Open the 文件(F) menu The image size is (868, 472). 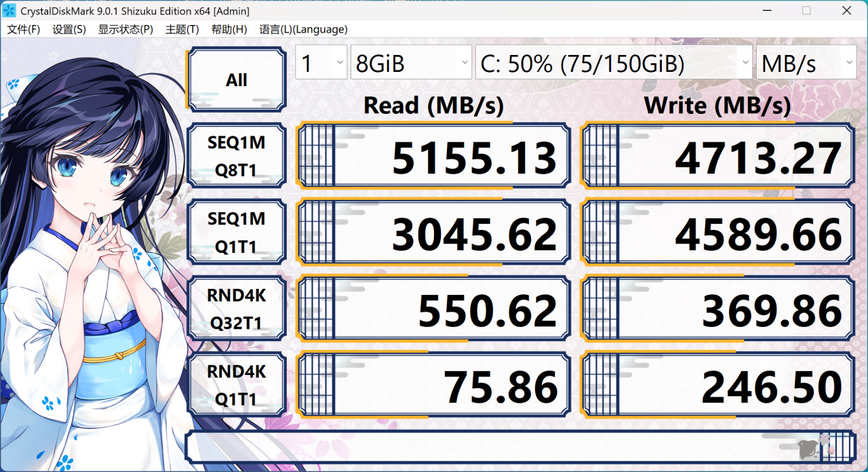coord(24,29)
